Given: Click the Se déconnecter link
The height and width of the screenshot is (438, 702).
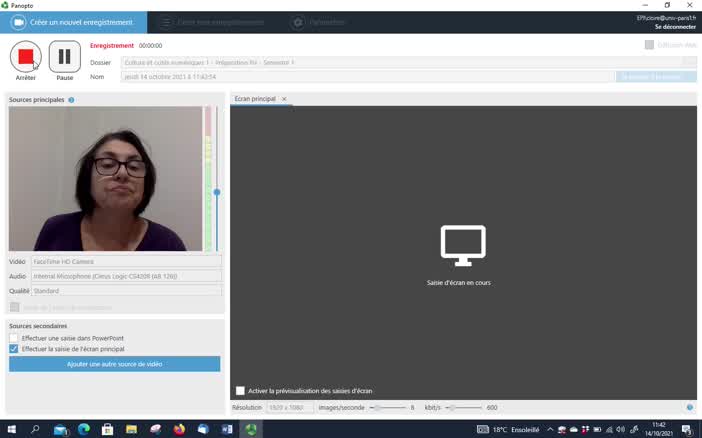Looking at the screenshot, I should [675, 27].
